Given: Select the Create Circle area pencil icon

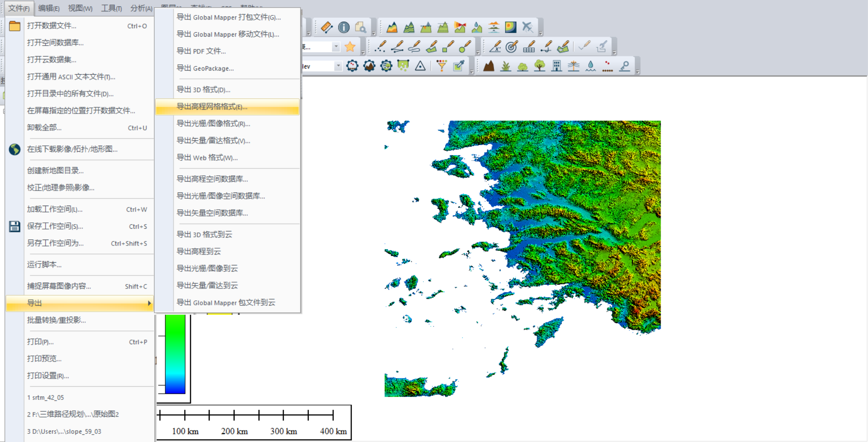Looking at the screenshot, I should pos(465,46).
